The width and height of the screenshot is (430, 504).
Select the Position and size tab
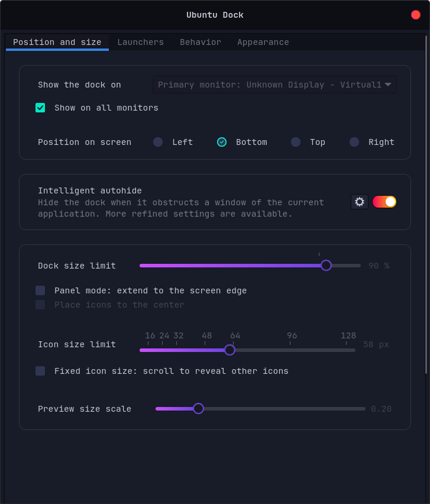(x=57, y=42)
